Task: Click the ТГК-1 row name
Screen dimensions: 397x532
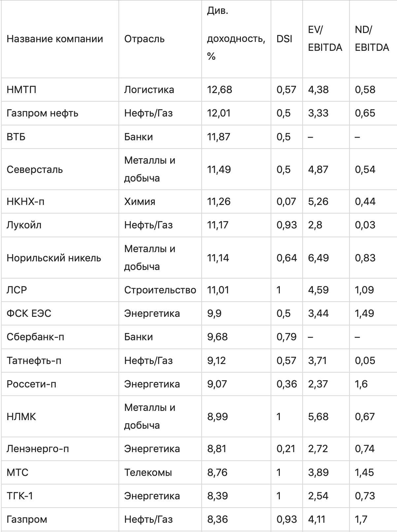Action: point(20,496)
